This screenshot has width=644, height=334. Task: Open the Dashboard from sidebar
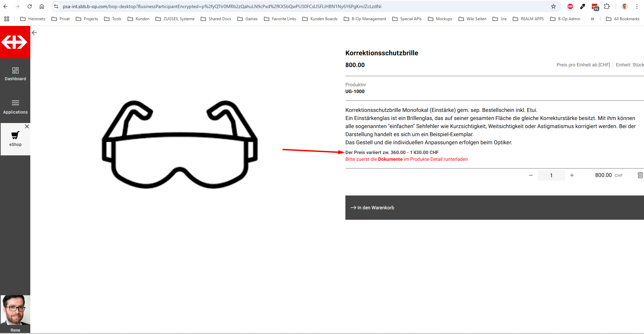point(15,74)
